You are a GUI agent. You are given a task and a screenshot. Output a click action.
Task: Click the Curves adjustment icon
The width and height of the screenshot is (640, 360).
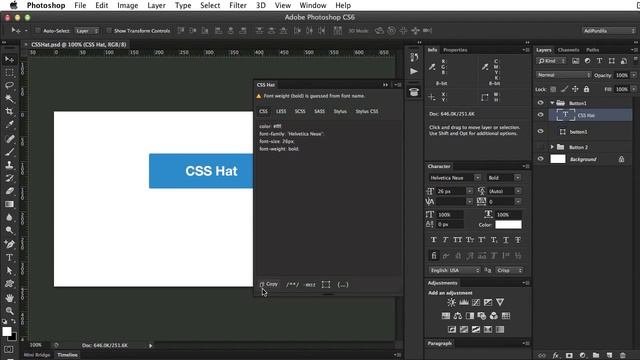476,302
